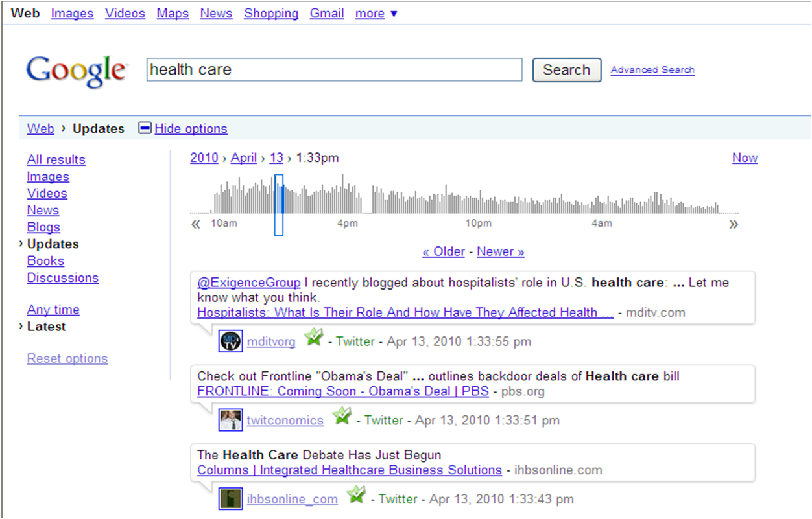
Task: Open Shopping in top navigation bar
Action: pos(271,13)
